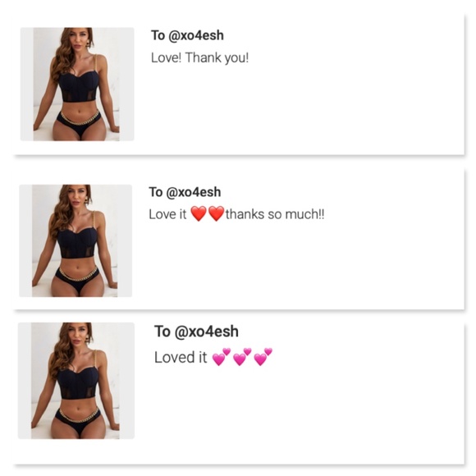The image size is (476, 476).
Task: Open the thumbnail beside the "Loved it" review
Action: point(76,381)
